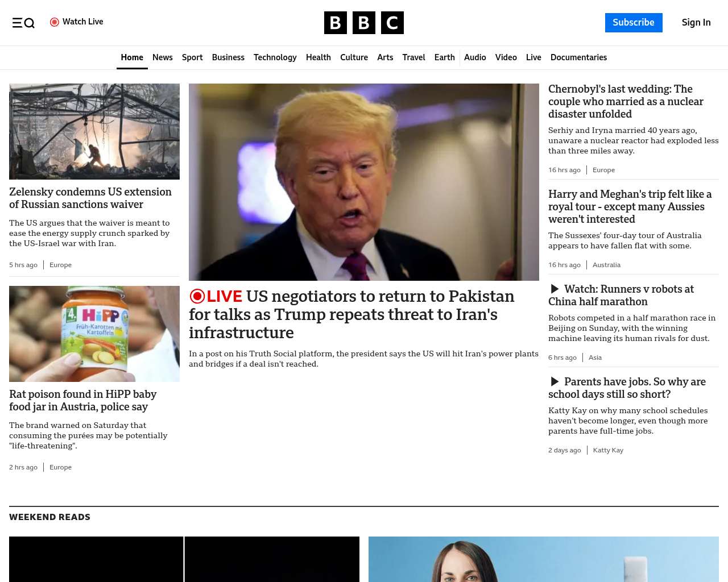Click the Robots competed summary text
Image resolution: width=728 pixels, height=582 pixels.
click(632, 329)
